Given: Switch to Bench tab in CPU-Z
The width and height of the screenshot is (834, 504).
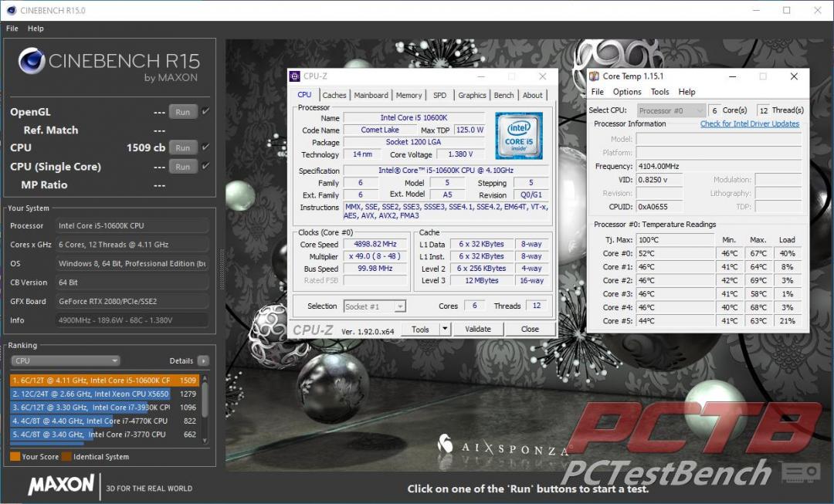Looking at the screenshot, I should click(503, 95).
